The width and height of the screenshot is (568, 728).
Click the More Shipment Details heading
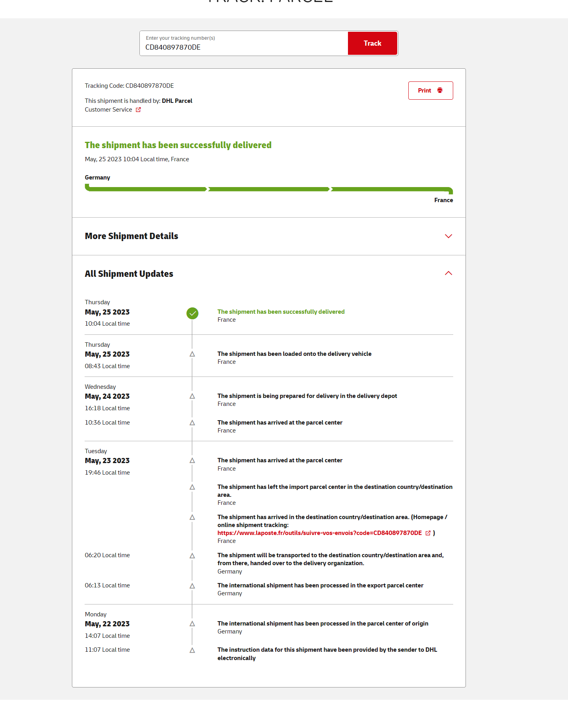(x=131, y=236)
